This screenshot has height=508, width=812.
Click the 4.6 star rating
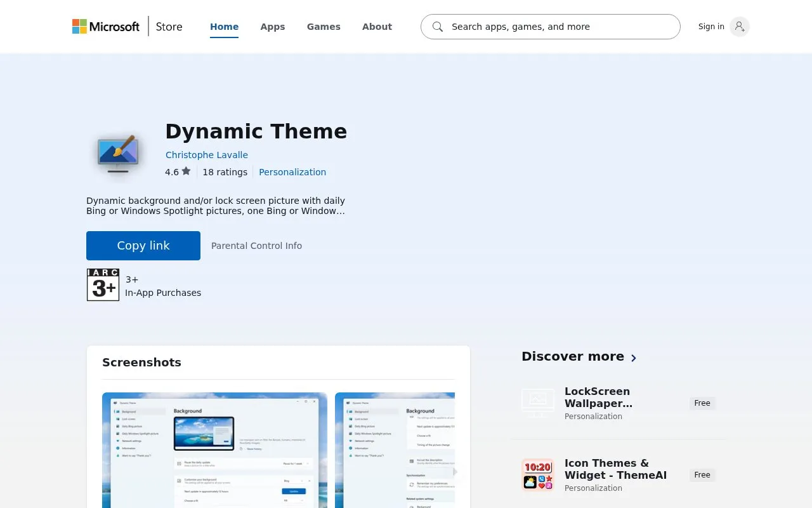point(178,172)
